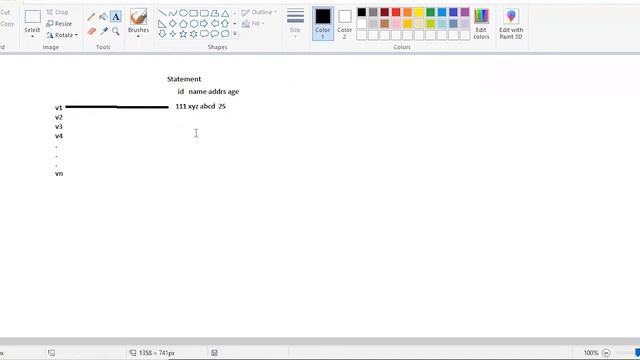The width and height of the screenshot is (640, 360).
Task: Click the 'vn' label on canvas
Action: tap(59, 173)
